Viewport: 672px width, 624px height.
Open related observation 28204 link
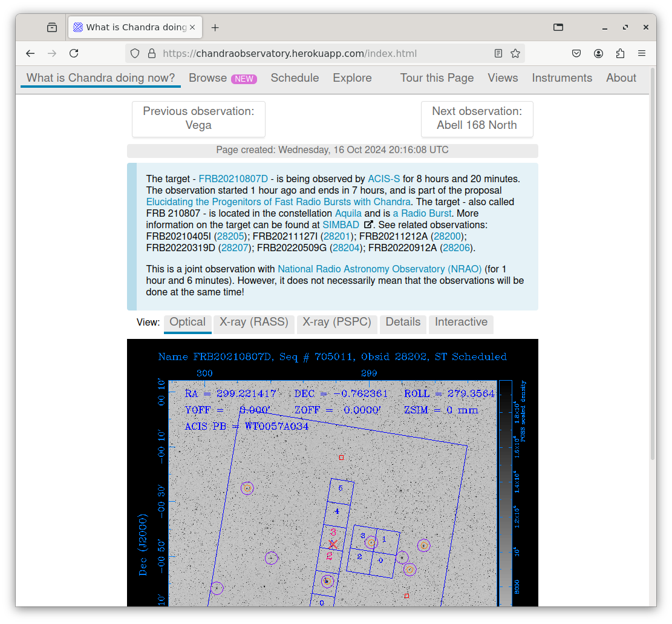point(347,248)
